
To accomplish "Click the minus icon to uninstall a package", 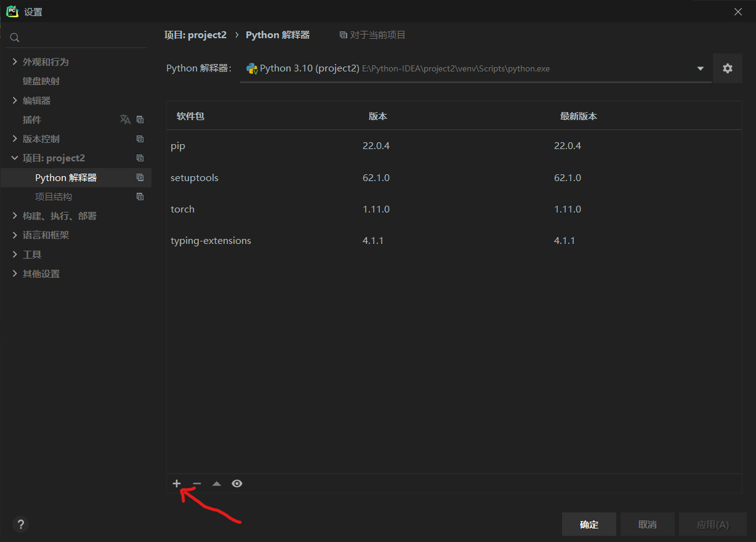I will [197, 483].
